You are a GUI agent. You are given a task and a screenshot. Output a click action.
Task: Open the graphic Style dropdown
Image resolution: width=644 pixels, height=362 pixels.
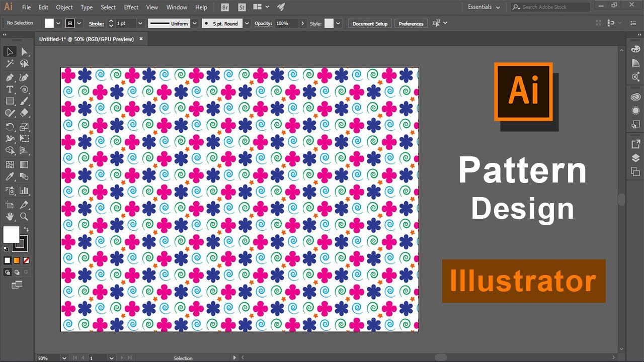(x=338, y=23)
